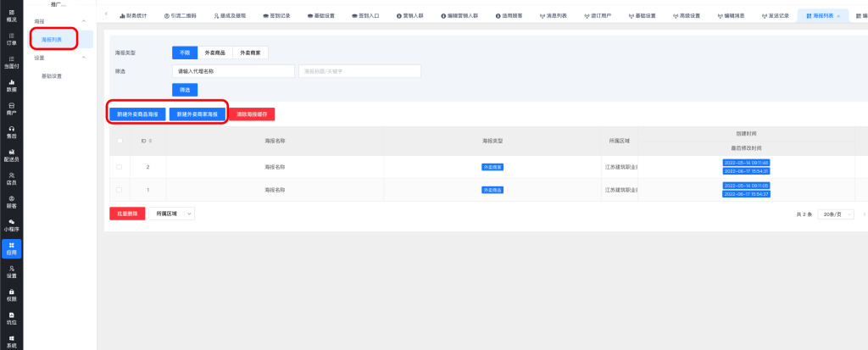Open the 小程序 sidebar item
Viewport: 868px width, 350px height.
pos(11,225)
